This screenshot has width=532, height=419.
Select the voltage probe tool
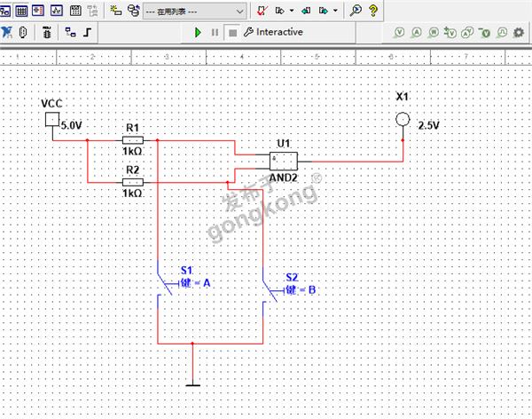[x=400, y=33]
